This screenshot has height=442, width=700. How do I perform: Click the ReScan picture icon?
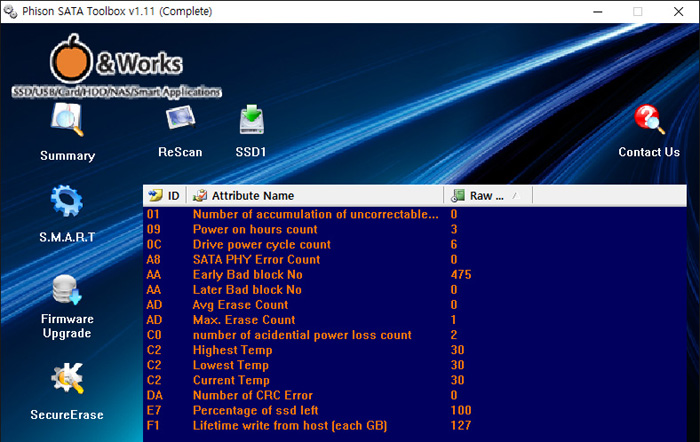click(x=180, y=117)
